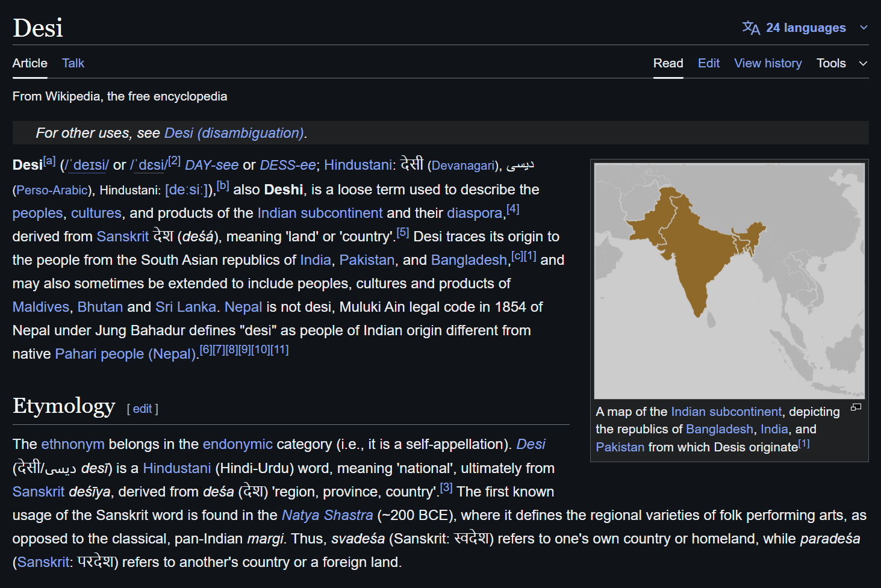The width and height of the screenshot is (881, 588).
Task: Open the Tools dropdown menu
Action: pyautogui.click(x=842, y=63)
